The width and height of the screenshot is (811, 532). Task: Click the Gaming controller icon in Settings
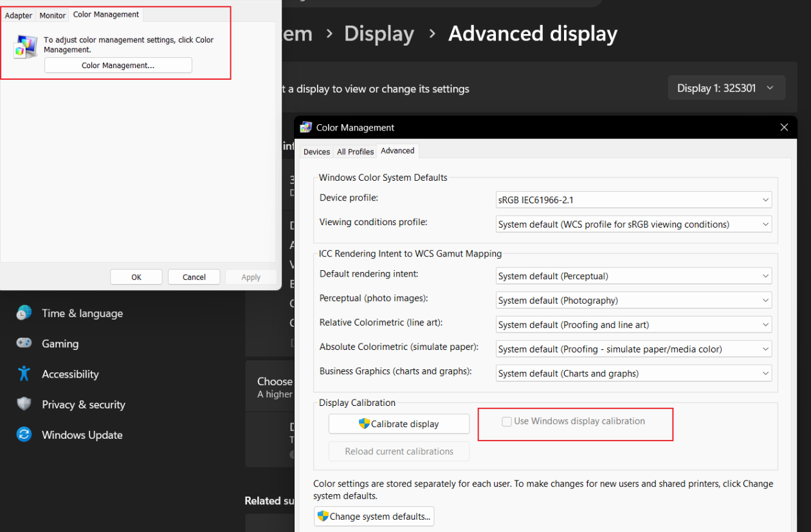pyautogui.click(x=24, y=344)
